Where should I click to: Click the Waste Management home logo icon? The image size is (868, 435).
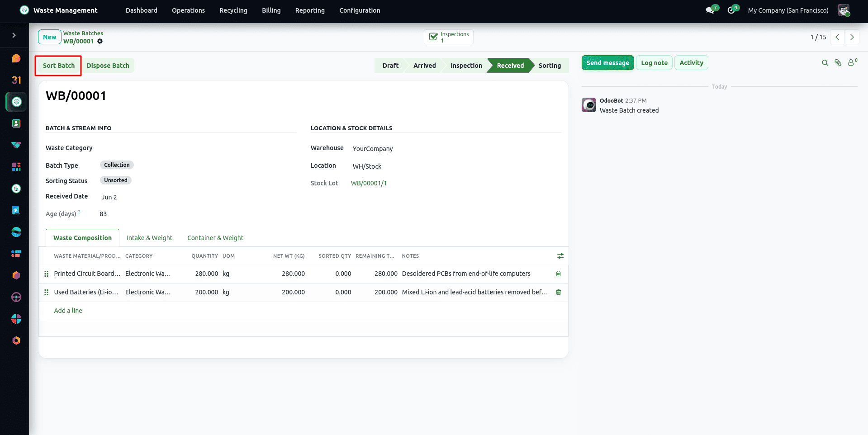coord(24,10)
